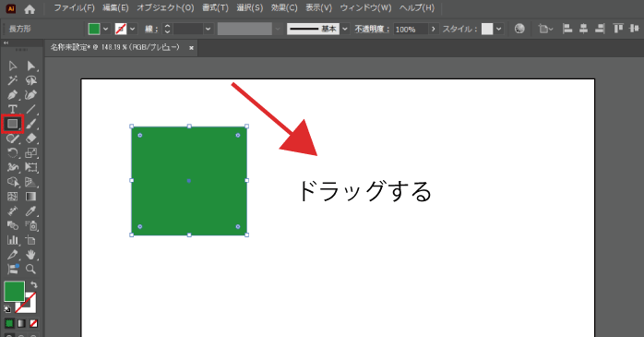Align objects horizontally right
Image resolution: width=644 pixels, height=337 pixels.
[x=600, y=29]
